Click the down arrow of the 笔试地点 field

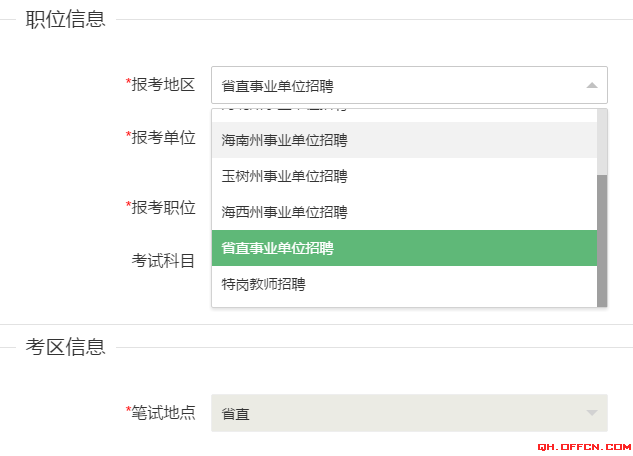[592, 413]
